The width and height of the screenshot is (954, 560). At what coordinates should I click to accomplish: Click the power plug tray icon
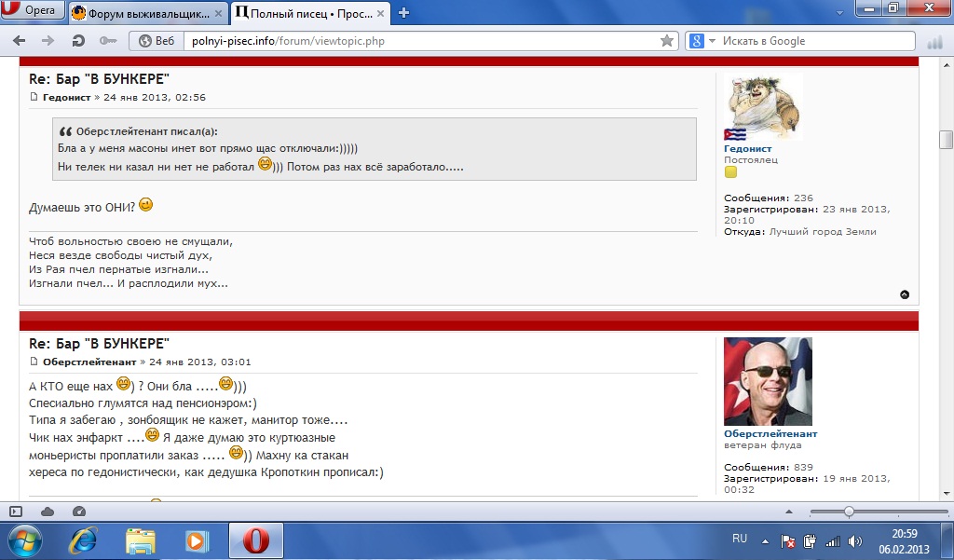810,541
